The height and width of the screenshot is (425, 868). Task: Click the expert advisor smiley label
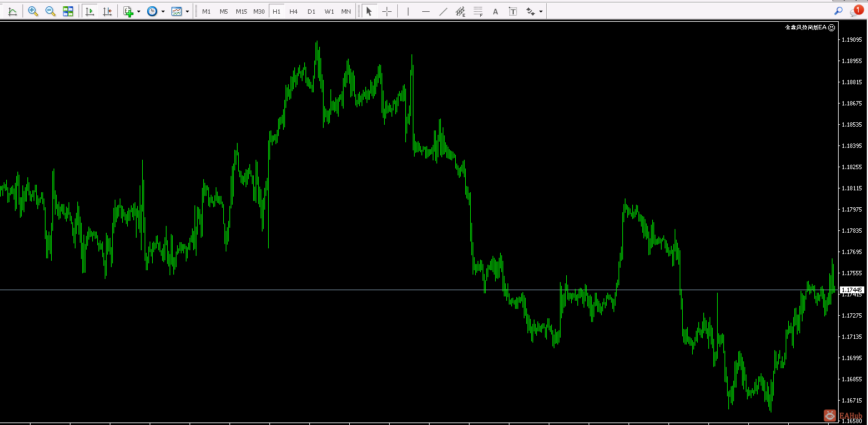click(810, 27)
